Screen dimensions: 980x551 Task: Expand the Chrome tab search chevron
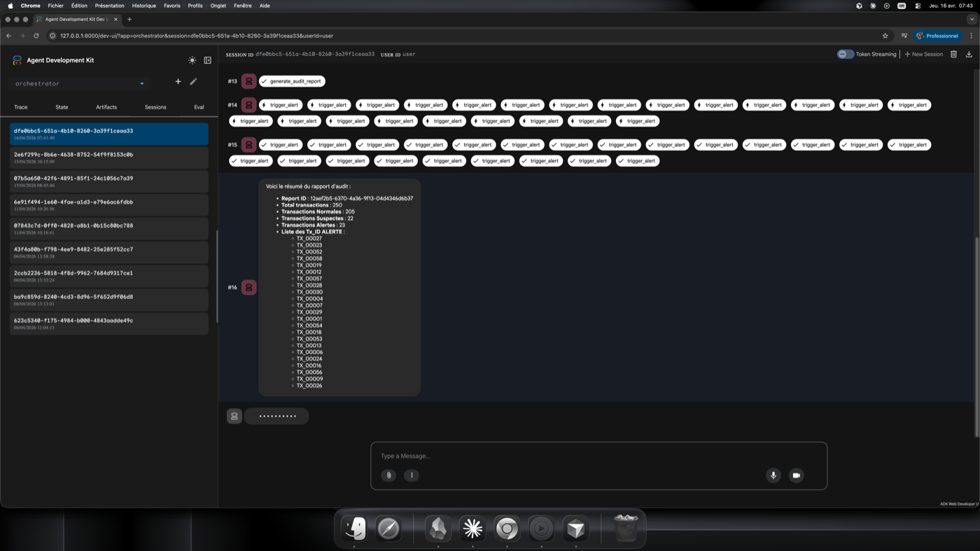(972, 20)
